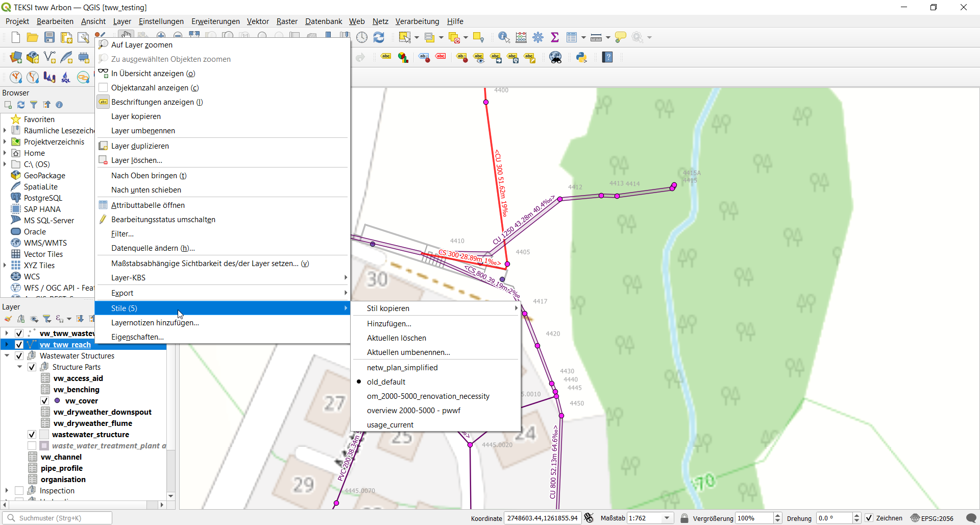Open the Export submenu

tap(222, 293)
